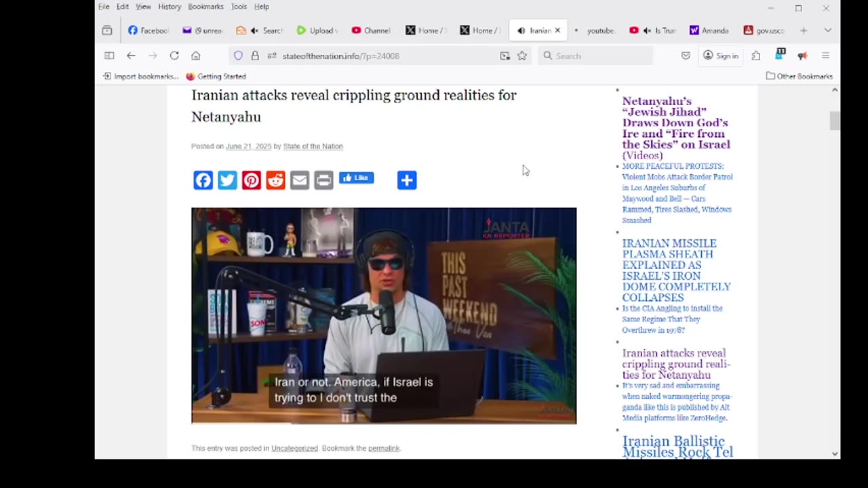This screenshot has height=488, width=868.
Task: Expand Other Bookmarks folder
Action: pos(800,77)
